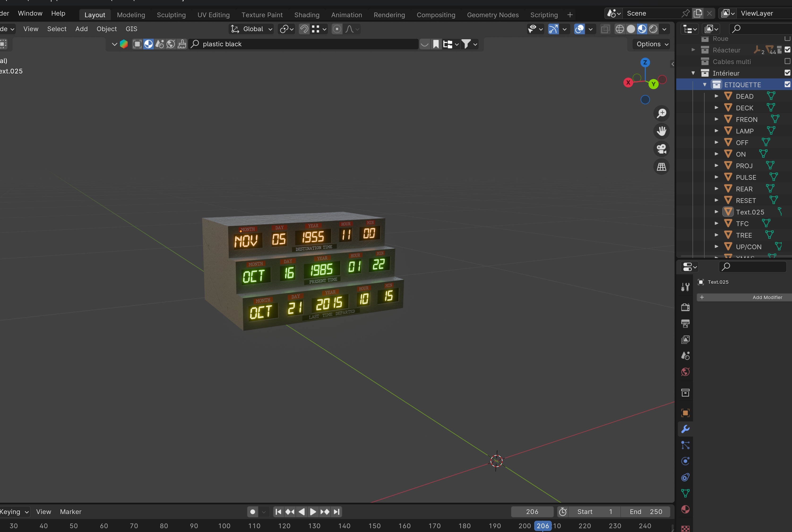Open viewport shading options dropdown
Viewport: 792px width, 532px height.
pos(664,29)
